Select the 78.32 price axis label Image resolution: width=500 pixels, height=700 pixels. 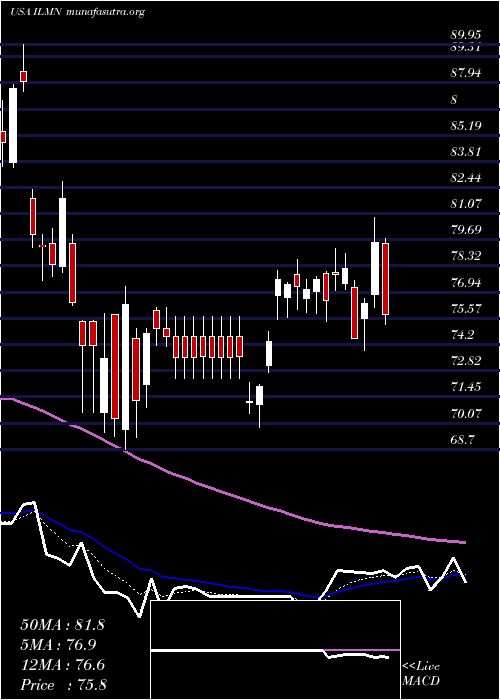pyautogui.click(x=467, y=256)
